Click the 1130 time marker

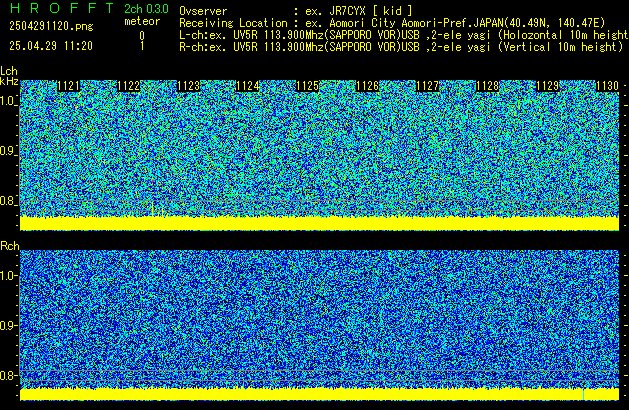click(607, 86)
